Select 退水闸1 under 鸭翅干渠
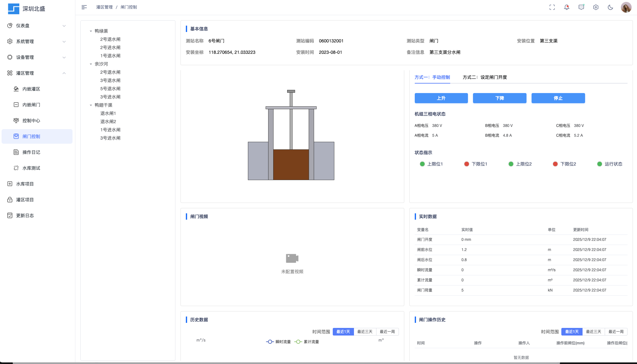Viewport: 637px width, 364px height. [108, 113]
